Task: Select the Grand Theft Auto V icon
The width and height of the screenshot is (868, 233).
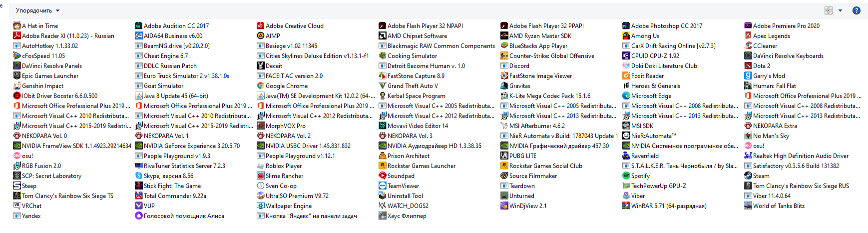Action: click(383, 85)
